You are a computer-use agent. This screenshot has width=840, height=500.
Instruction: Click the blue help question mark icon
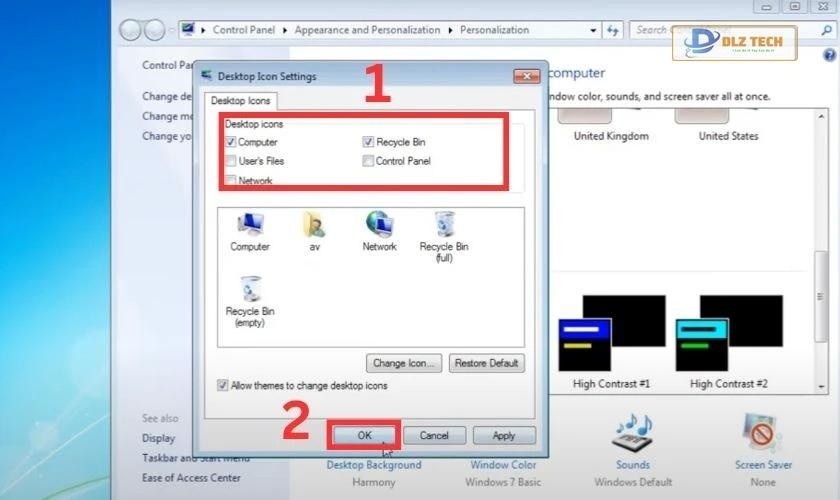pyautogui.click(x=828, y=53)
